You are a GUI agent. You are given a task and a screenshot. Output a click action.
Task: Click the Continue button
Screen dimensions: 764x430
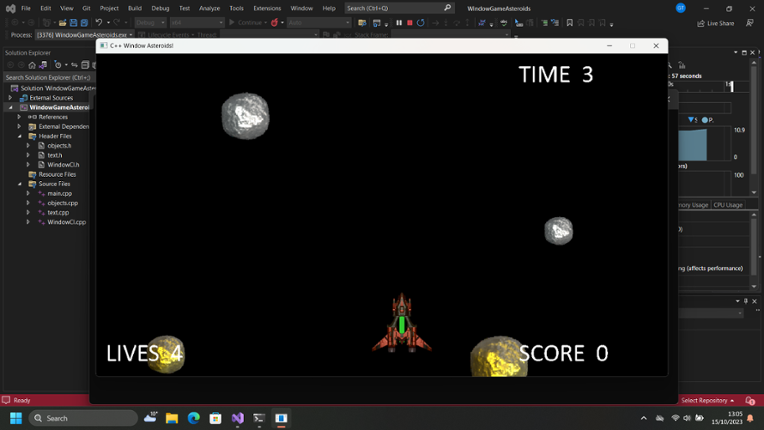click(248, 22)
